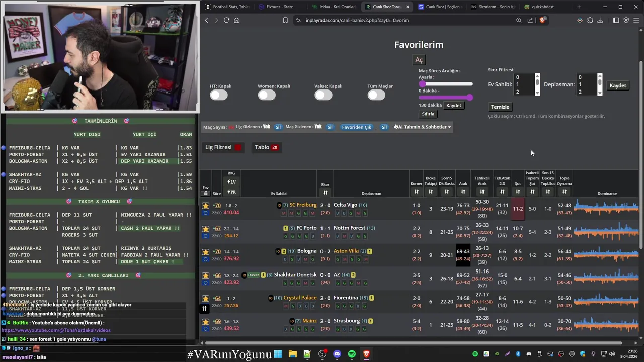Sort by Son 15 Dakika Topl.Şut arrows
This screenshot has width=644, height=362.
[x=548, y=192]
